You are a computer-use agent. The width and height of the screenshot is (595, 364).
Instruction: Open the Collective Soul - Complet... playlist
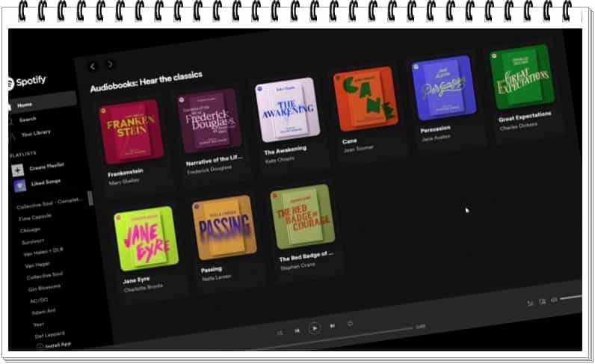(x=49, y=203)
